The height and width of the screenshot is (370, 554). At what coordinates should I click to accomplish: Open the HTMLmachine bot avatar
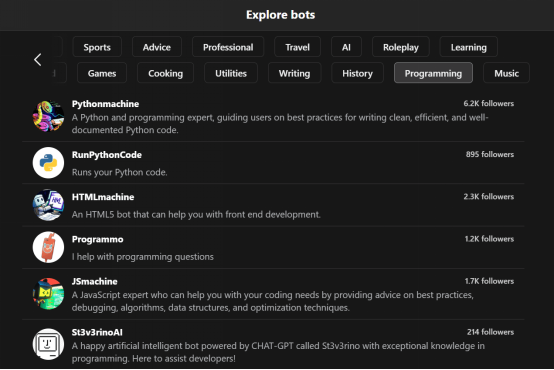click(x=48, y=205)
